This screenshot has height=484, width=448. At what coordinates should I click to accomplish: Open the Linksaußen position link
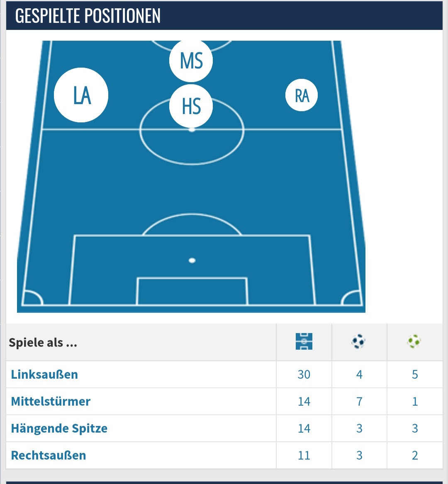[x=44, y=375]
